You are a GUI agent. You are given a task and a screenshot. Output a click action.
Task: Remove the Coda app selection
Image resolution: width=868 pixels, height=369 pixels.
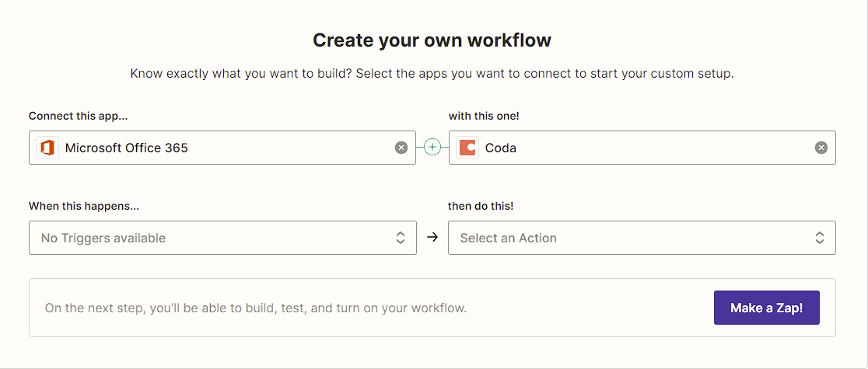pos(821,148)
